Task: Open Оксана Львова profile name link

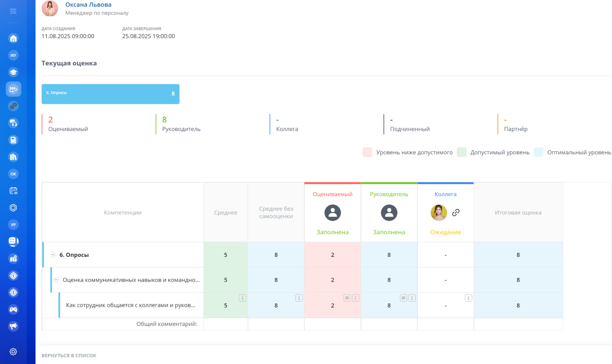Action: coord(89,5)
